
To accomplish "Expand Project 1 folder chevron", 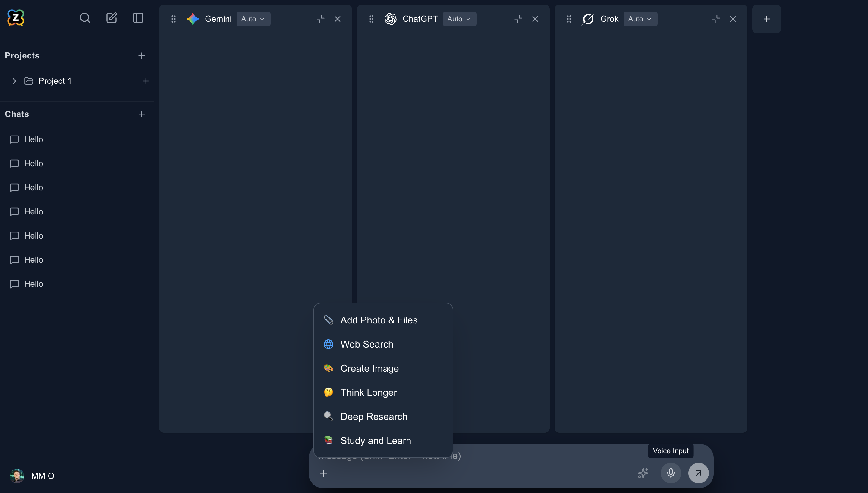I will (14, 81).
